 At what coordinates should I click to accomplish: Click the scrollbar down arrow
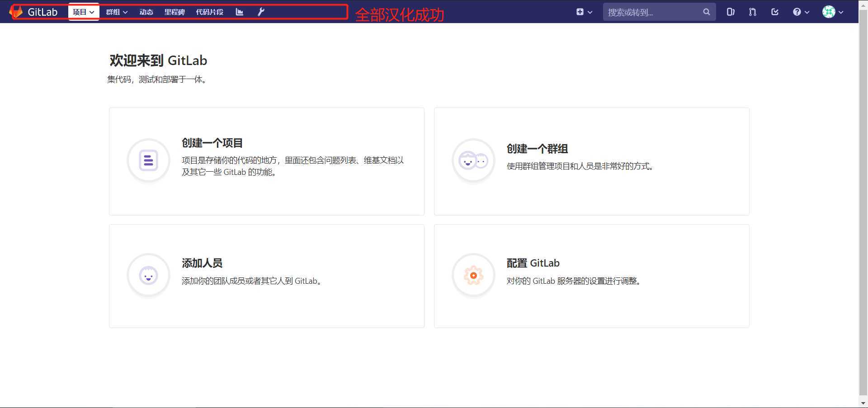(863, 403)
